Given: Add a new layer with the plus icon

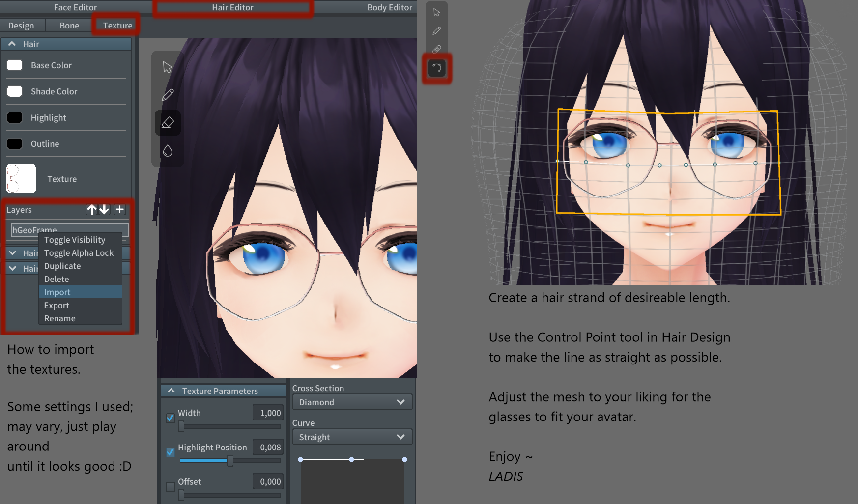Looking at the screenshot, I should click(119, 209).
